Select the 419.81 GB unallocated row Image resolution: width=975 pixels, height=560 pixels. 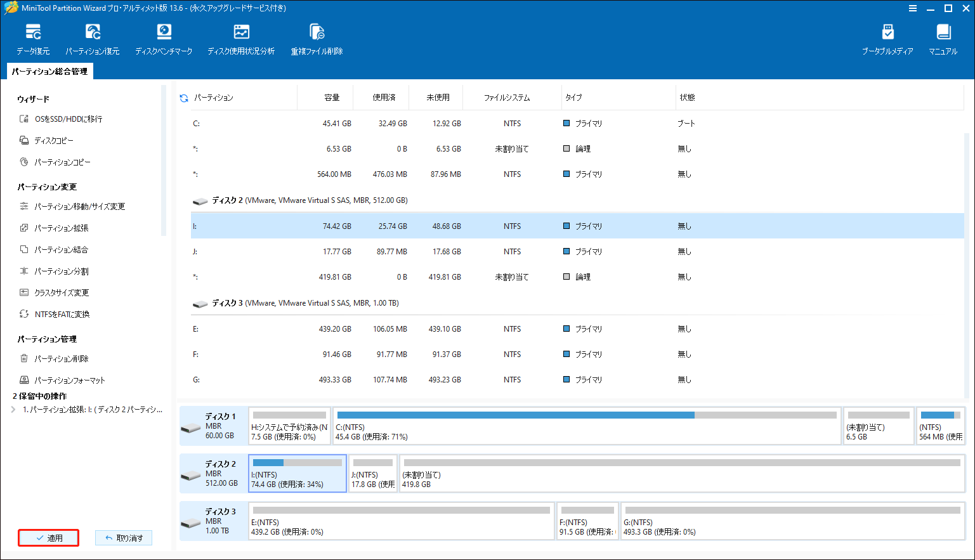click(x=577, y=277)
